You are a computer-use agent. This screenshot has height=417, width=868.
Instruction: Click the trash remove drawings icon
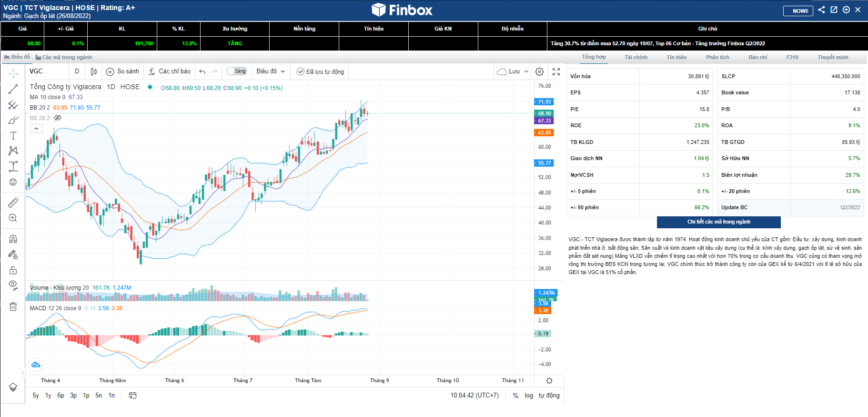13,307
